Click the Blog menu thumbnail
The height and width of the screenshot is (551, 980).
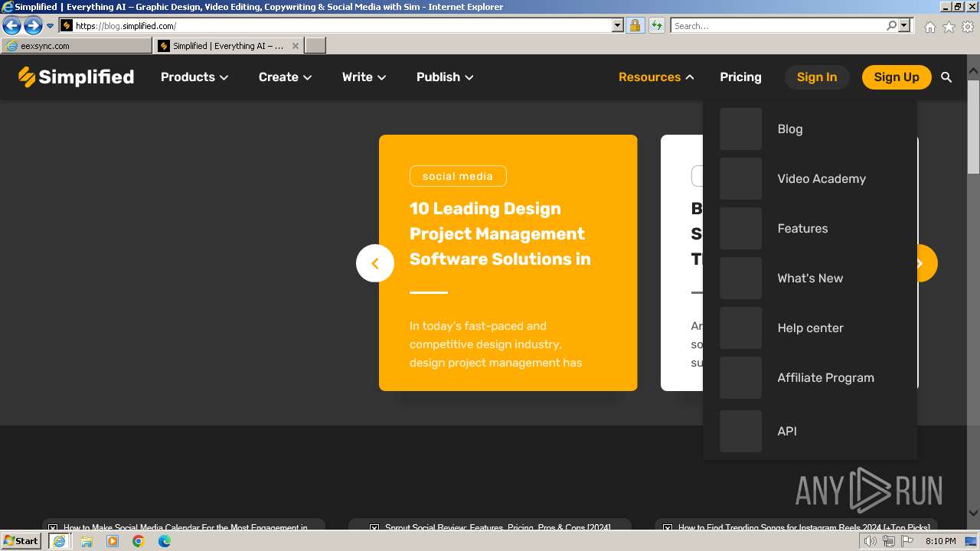tap(740, 129)
